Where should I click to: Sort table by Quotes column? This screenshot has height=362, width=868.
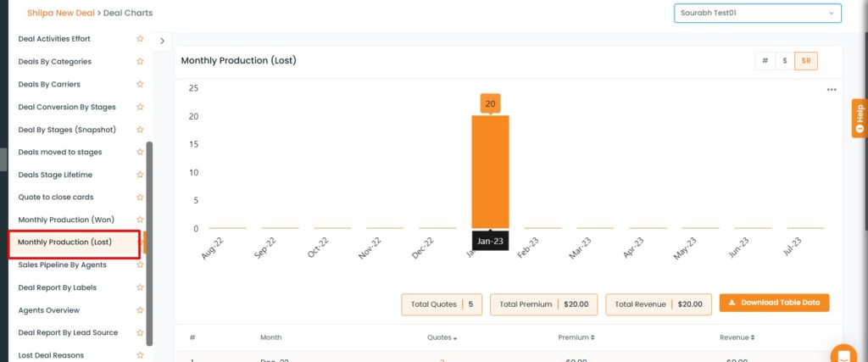click(x=442, y=337)
